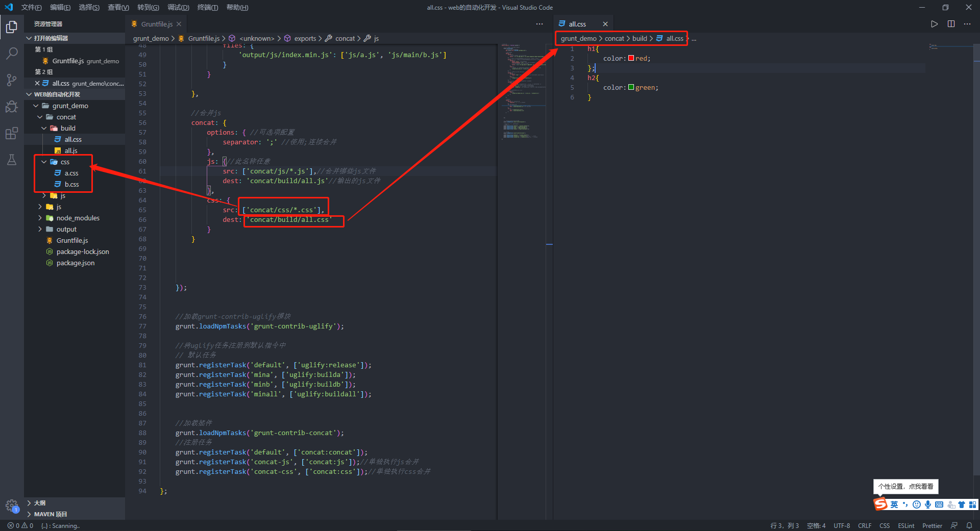Open a.css in the file tree

pos(75,173)
